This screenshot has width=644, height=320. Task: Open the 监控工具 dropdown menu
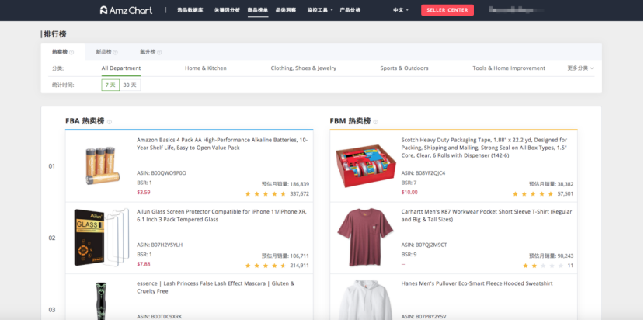coord(320,10)
